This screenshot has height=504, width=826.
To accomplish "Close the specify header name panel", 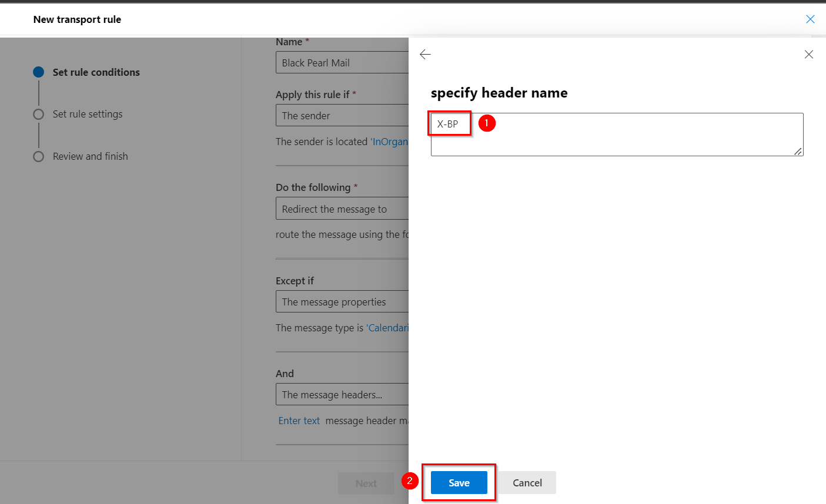I will [x=808, y=55].
